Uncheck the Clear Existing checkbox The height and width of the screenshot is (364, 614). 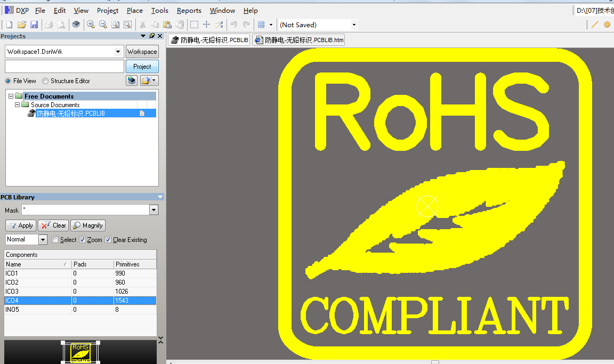coord(108,239)
